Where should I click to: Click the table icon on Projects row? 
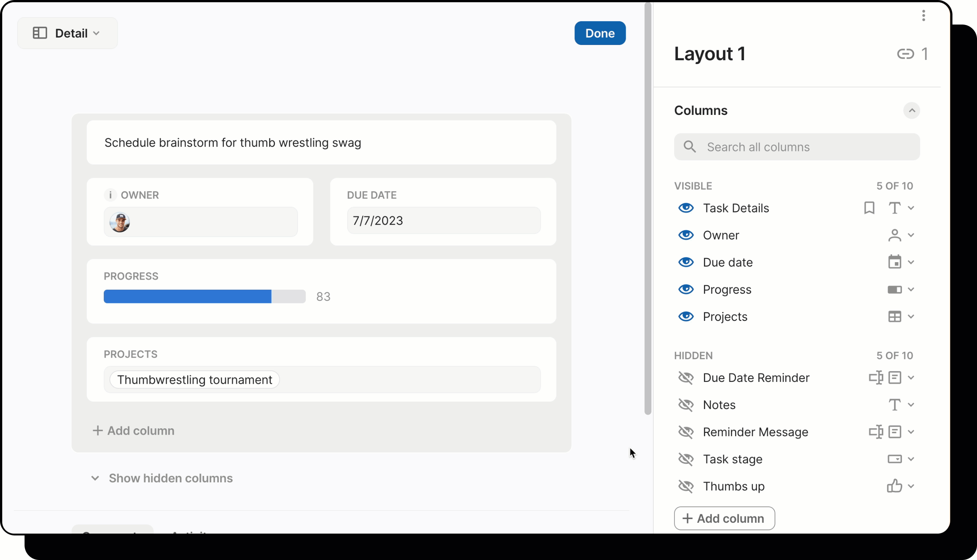pyautogui.click(x=894, y=316)
